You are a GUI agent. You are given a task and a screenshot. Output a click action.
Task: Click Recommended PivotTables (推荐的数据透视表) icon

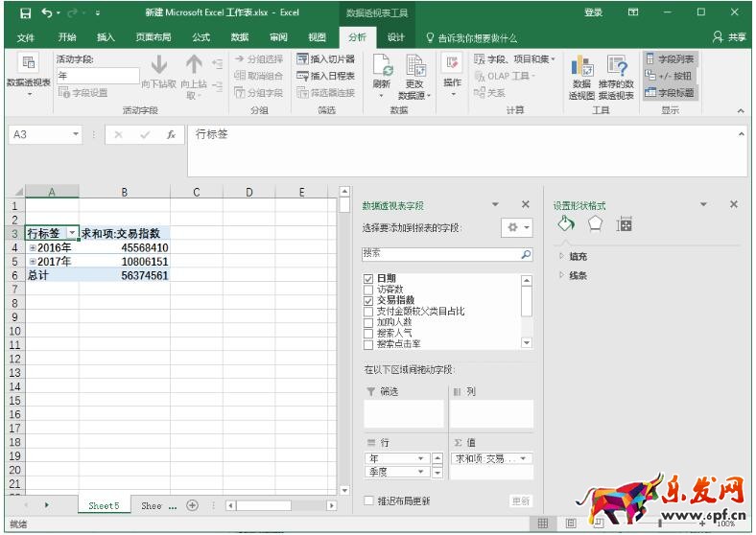(x=616, y=69)
